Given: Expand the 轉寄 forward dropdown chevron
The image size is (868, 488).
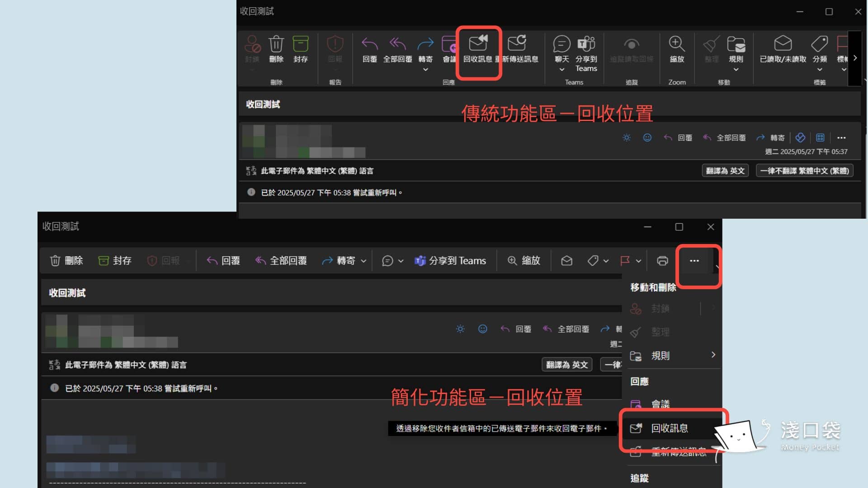Looking at the screenshot, I should pos(363,261).
